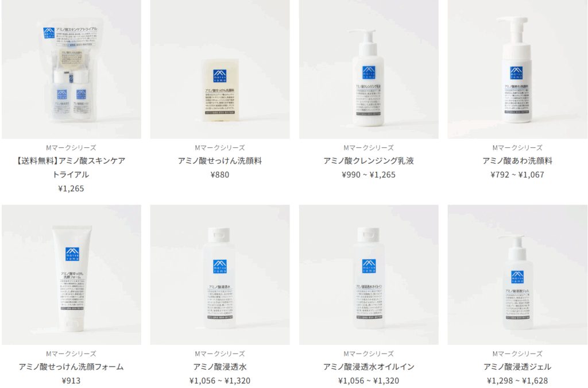
Task: Click the アミノ酸浸透水オイルイン product title
Action: (x=369, y=367)
